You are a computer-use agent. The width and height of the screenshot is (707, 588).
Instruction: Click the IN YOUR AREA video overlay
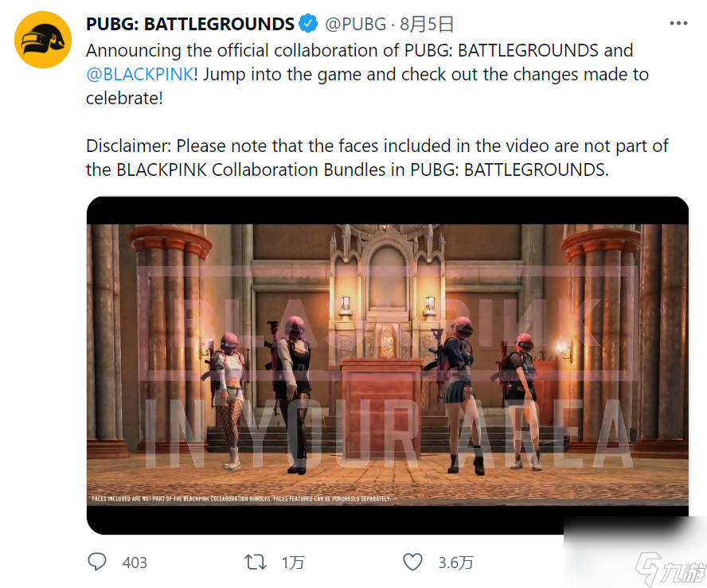[389, 434]
